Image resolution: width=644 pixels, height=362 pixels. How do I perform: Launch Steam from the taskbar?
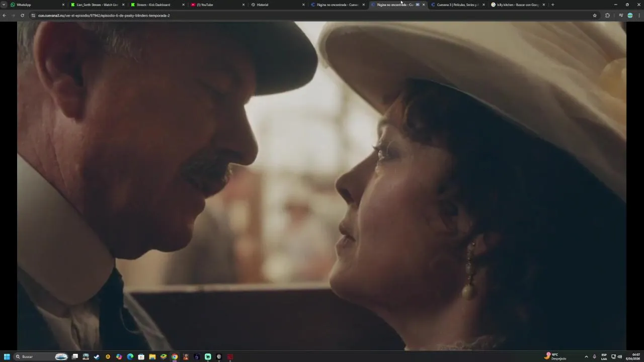click(97, 356)
